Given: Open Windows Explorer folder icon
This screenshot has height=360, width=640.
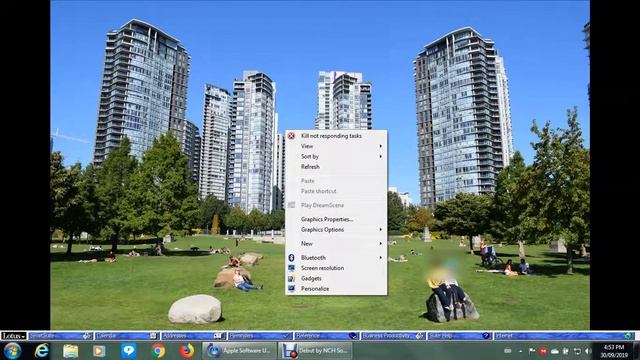Looking at the screenshot, I should pyautogui.click(x=71, y=351).
